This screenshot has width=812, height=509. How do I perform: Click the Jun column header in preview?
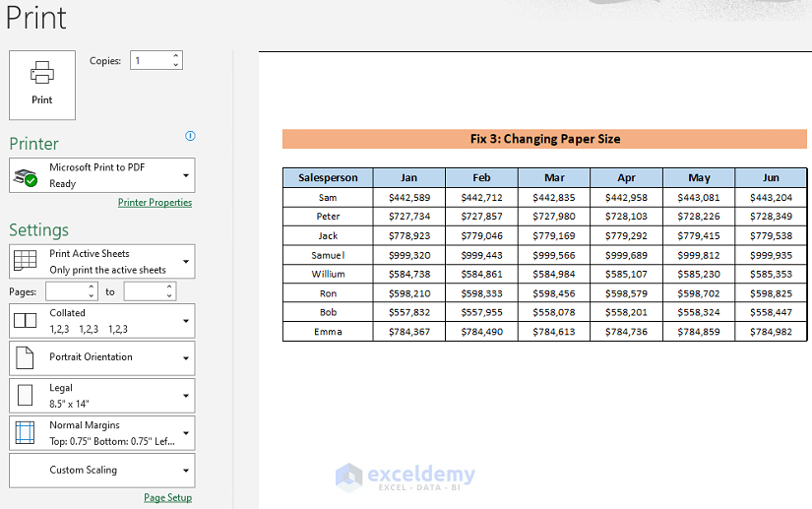(771, 177)
